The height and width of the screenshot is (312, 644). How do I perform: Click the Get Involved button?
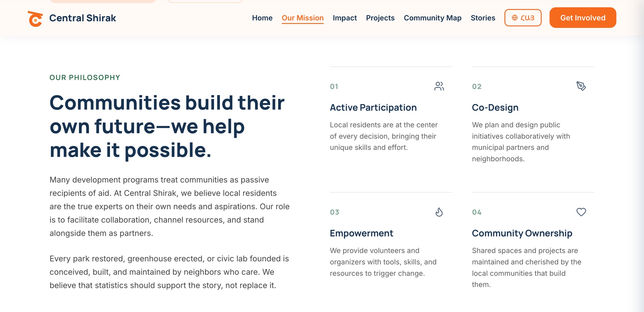tap(583, 18)
